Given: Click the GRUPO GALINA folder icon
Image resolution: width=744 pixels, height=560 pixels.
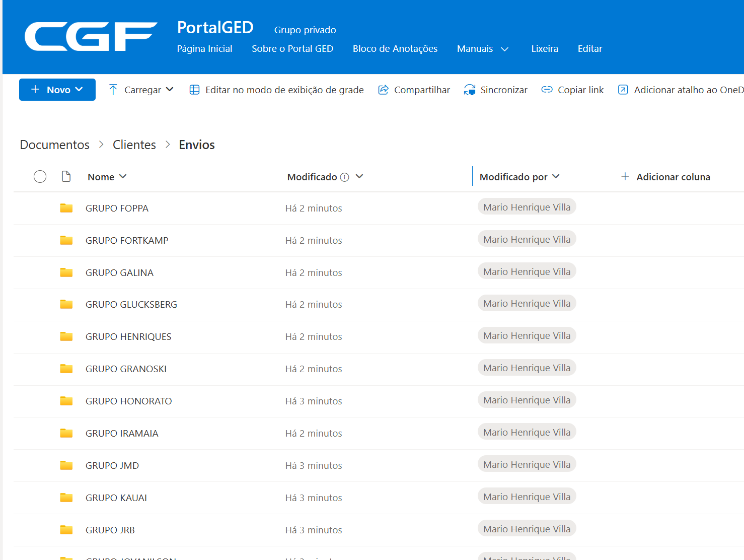Looking at the screenshot, I should point(66,272).
